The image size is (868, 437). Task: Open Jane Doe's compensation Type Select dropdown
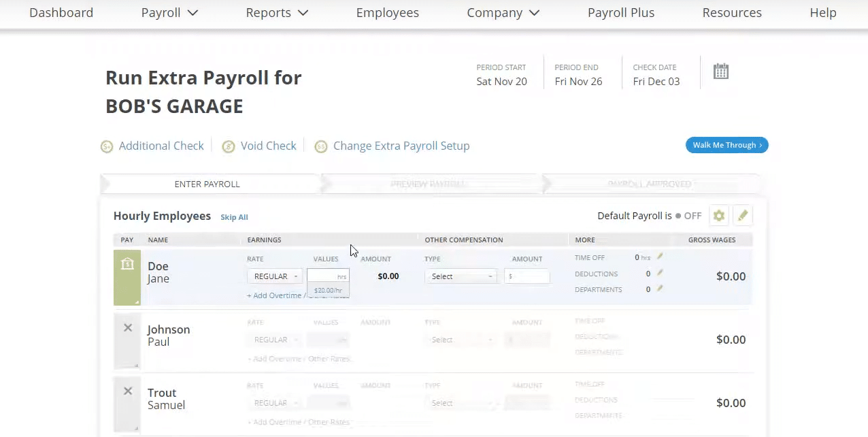click(461, 276)
